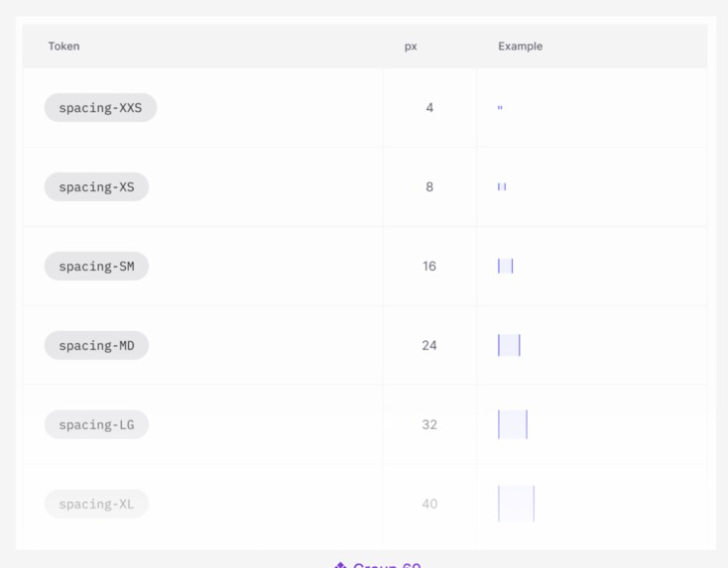Select px value 24 in spacing-MD row
The width and height of the screenshot is (728, 568).
point(429,346)
